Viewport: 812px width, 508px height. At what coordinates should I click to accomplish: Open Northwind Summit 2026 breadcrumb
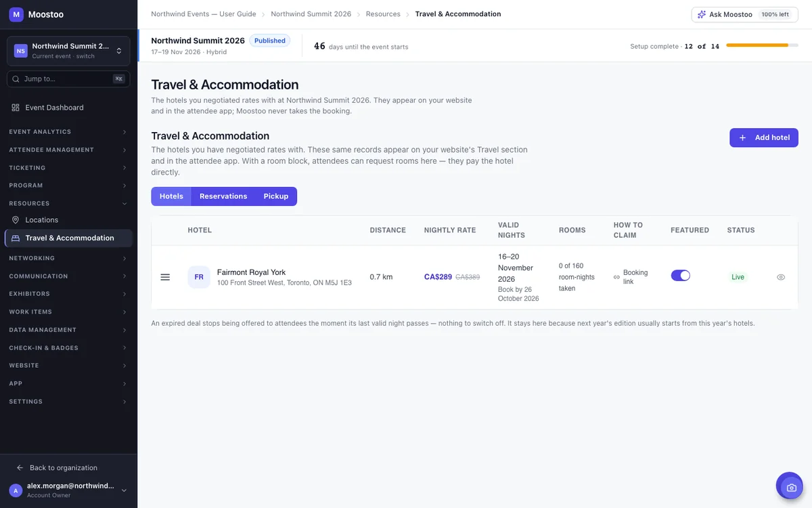tap(311, 14)
